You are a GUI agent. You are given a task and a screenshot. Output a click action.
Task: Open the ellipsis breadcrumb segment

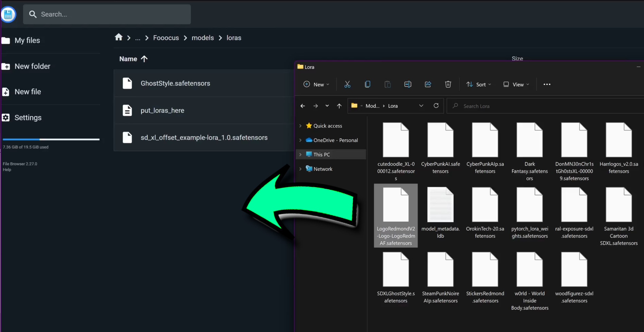click(137, 38)
